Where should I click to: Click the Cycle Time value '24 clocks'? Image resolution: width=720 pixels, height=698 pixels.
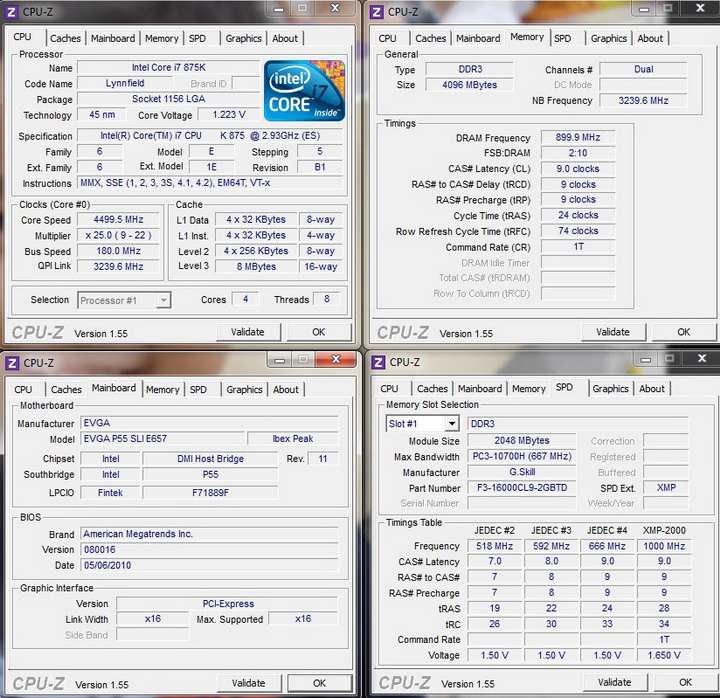pos(578,215)
